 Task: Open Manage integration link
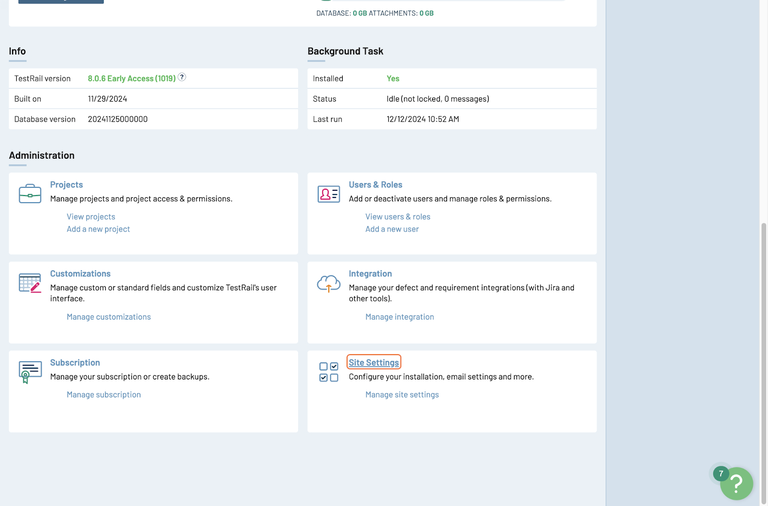click(x=400, y=317)
